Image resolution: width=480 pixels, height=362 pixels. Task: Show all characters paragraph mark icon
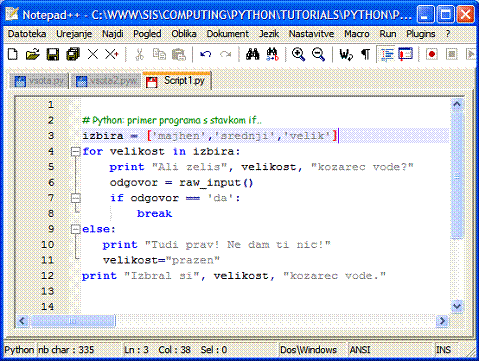pos(366,54)
